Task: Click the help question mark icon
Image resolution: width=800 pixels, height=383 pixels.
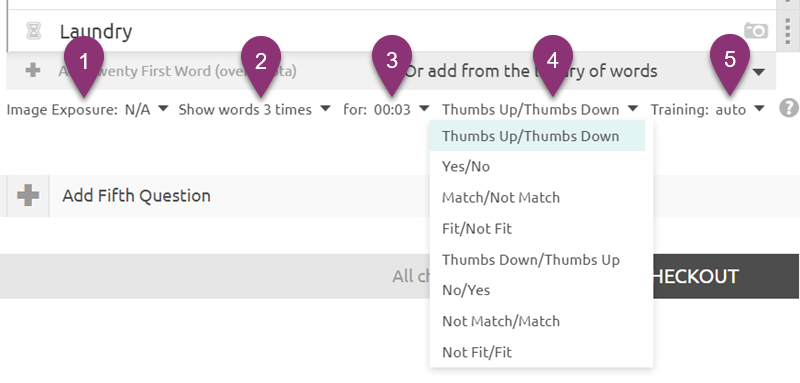Action: tap(789, 108)
